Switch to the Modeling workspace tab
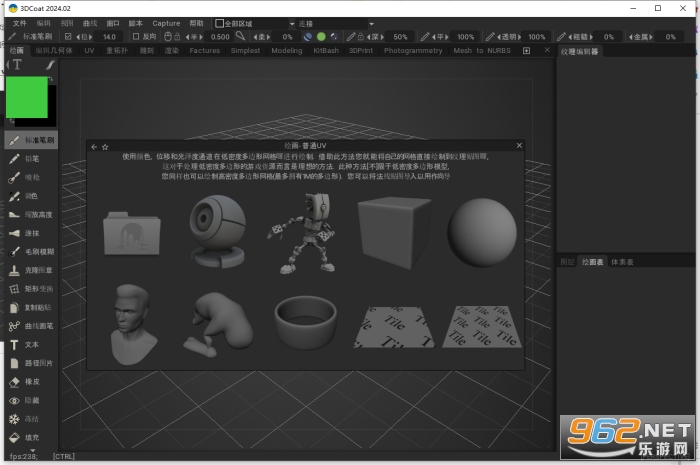The image size is (700, 465). [287, 50]
